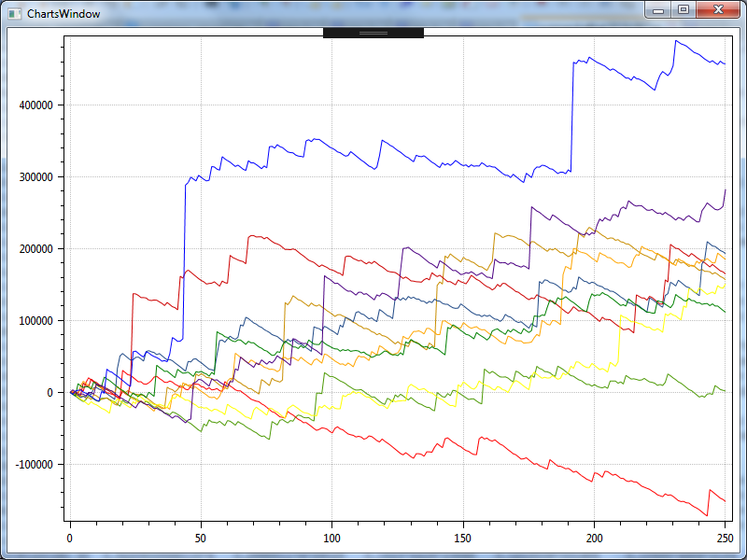Screen dimensions: 747x560
Task: Click the 200 x-axis label
Action: tap(594, 539)
